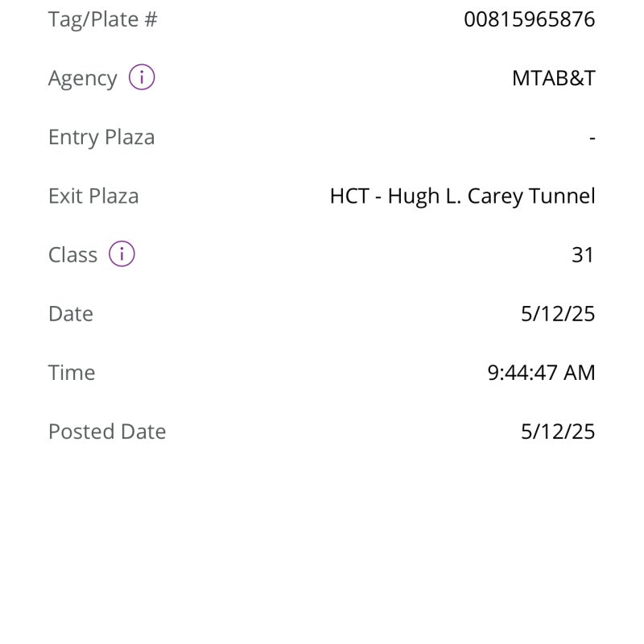Click the class value 31

(x=583, y=254)
